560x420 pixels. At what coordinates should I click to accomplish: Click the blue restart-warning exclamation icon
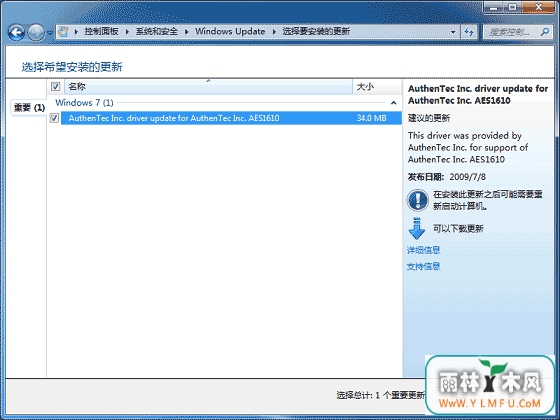click(x=417, y=200)
